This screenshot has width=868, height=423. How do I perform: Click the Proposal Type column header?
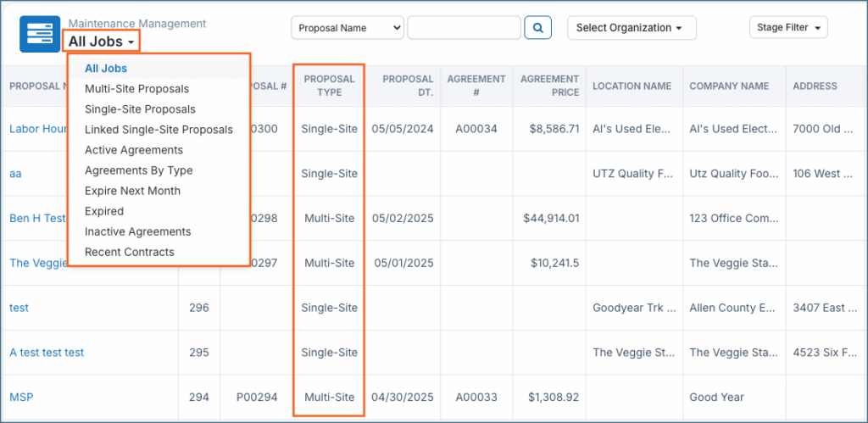(329, 86)
